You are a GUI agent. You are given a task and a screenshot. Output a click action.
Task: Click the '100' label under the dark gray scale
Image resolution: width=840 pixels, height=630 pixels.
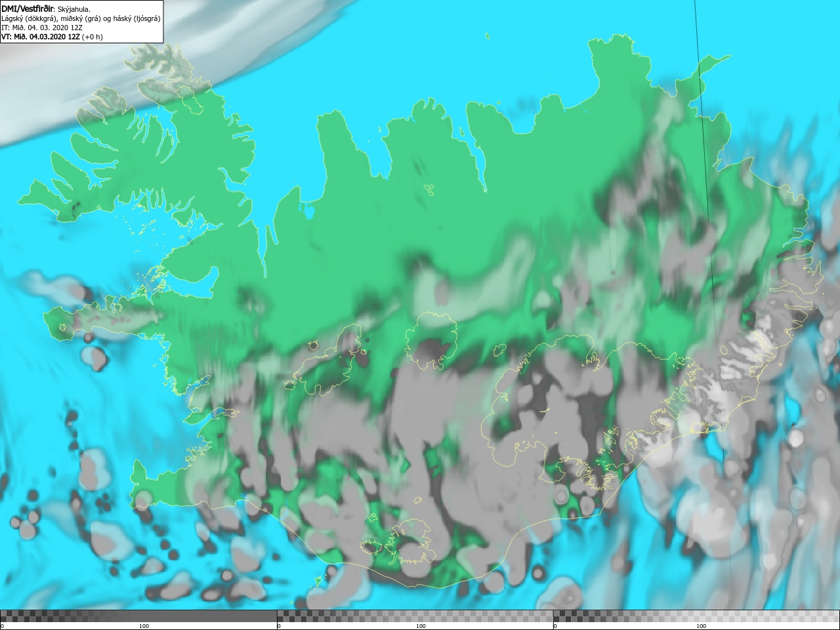[144, 626]
